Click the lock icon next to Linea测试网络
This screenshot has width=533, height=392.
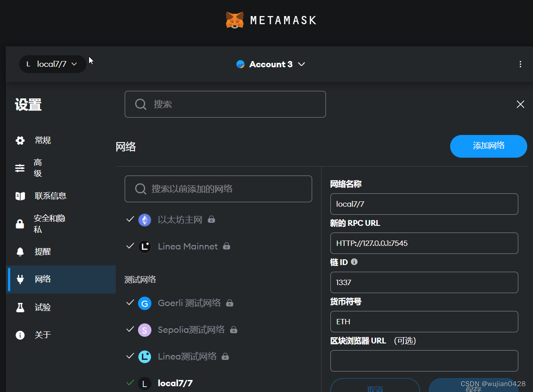tap(225, 356)
